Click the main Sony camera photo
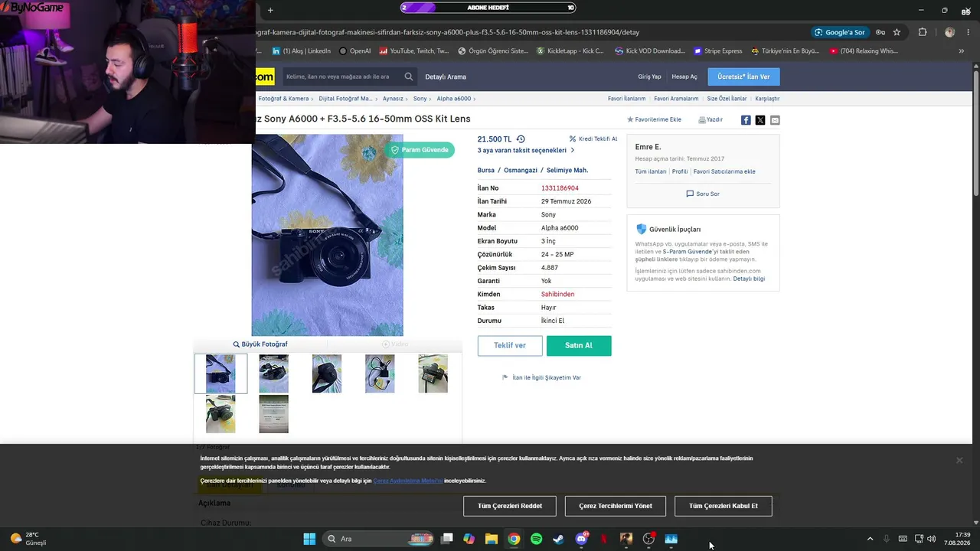The height and width of the screenshot is (551, 980). click(x=328, y=235)
